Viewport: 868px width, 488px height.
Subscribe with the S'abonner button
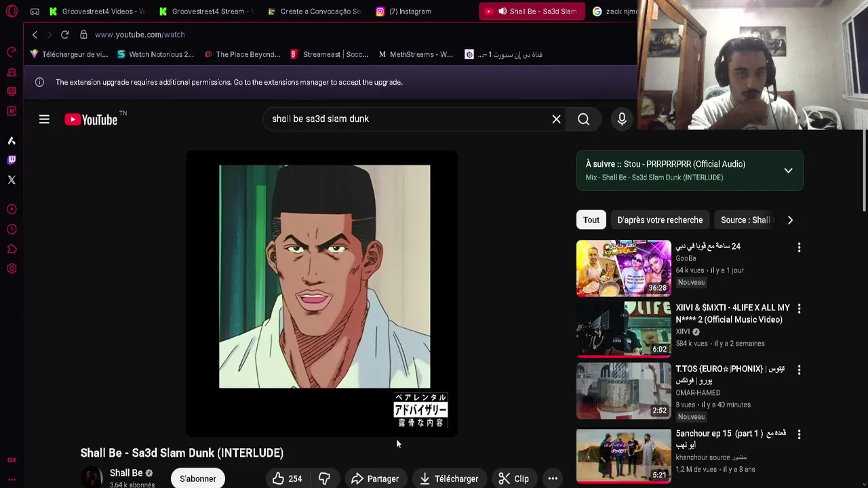(198, 479)
